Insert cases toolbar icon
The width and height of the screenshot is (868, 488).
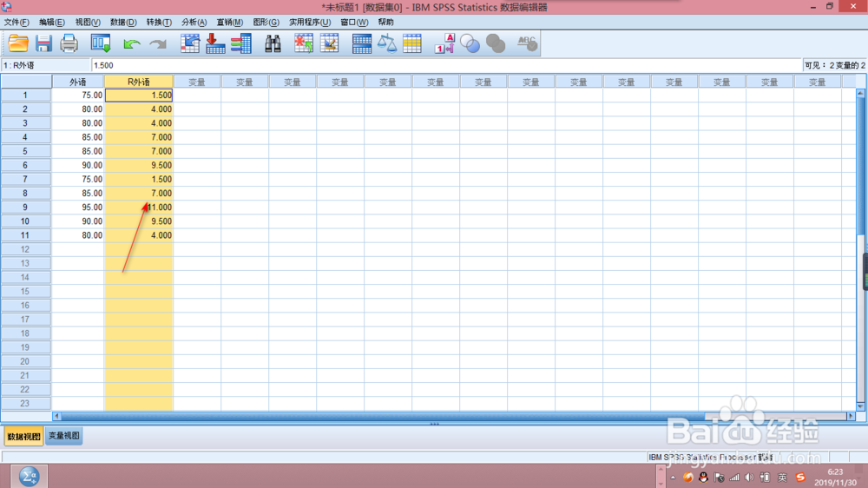[303, 43]
